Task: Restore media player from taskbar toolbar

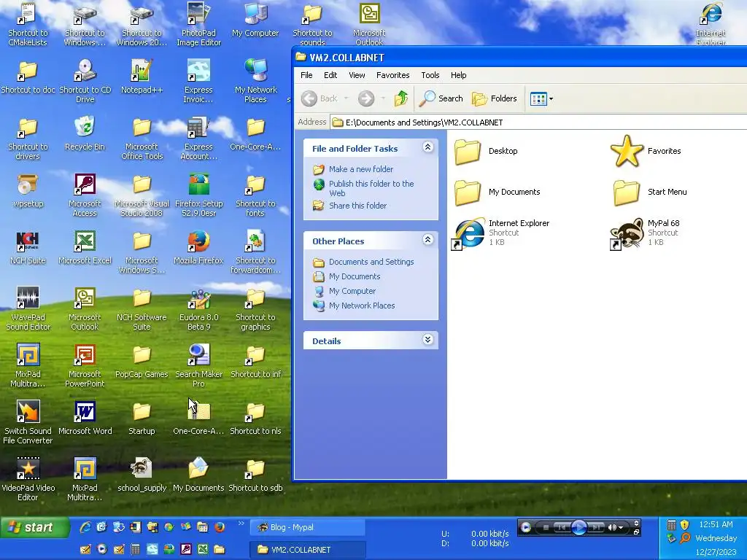Action: coord(636,532)
